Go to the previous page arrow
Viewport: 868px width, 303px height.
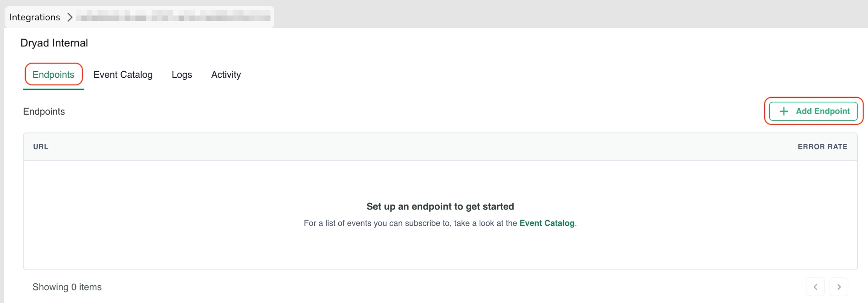point(815,287)
